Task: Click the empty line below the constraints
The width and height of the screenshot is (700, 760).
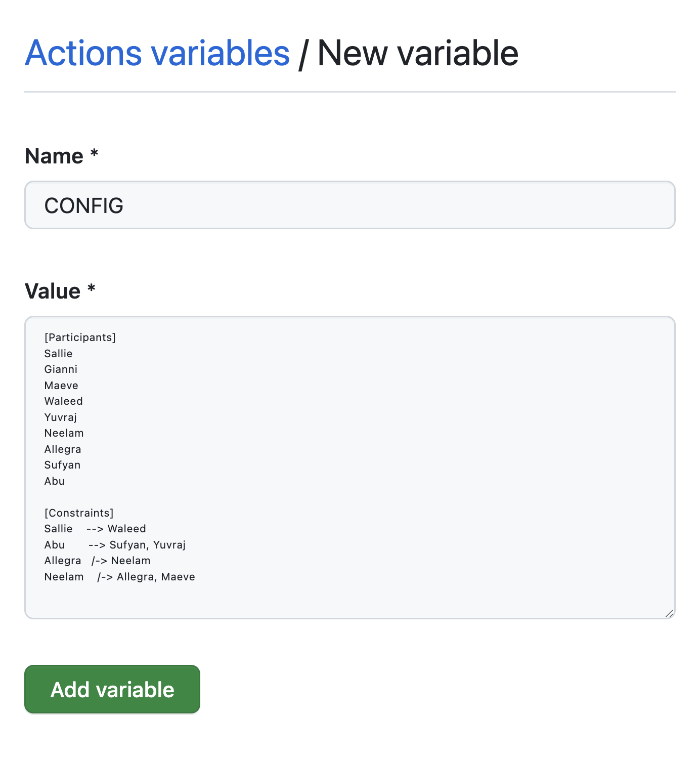Action: pyautogui.click(x=350, y=593)
